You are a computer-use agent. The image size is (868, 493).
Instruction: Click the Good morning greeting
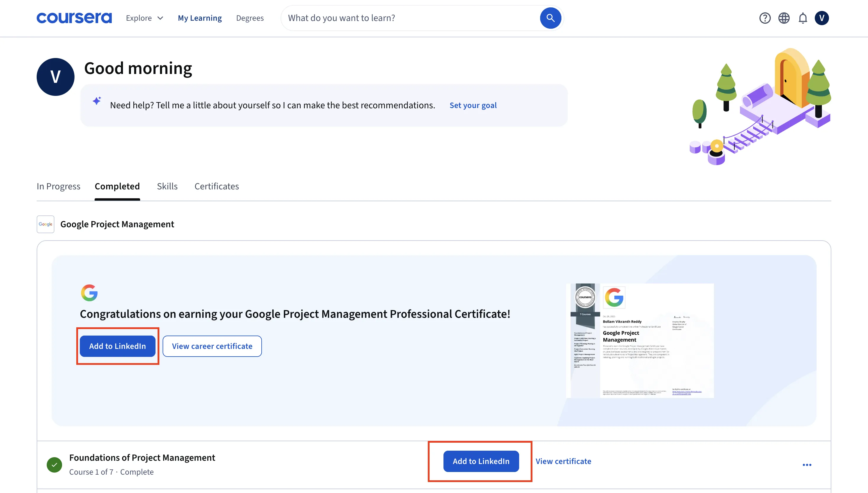pos(138,68)
